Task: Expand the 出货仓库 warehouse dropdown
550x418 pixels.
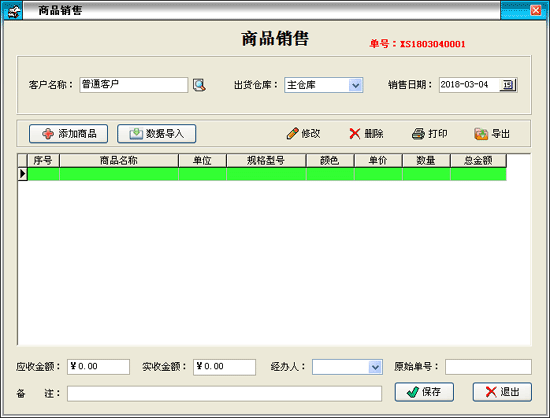Action: point(356,85)
